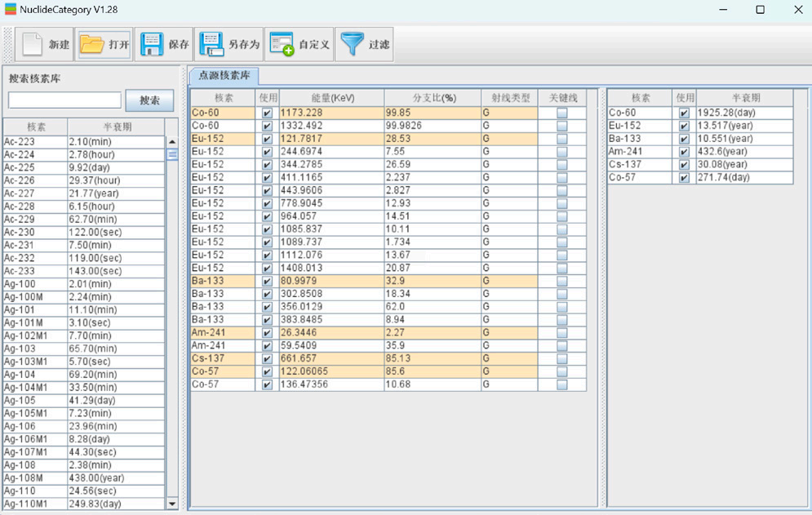812x515 pixels.
Task: Click branching ratio 99.9826 cell
Action: (433, 126)
